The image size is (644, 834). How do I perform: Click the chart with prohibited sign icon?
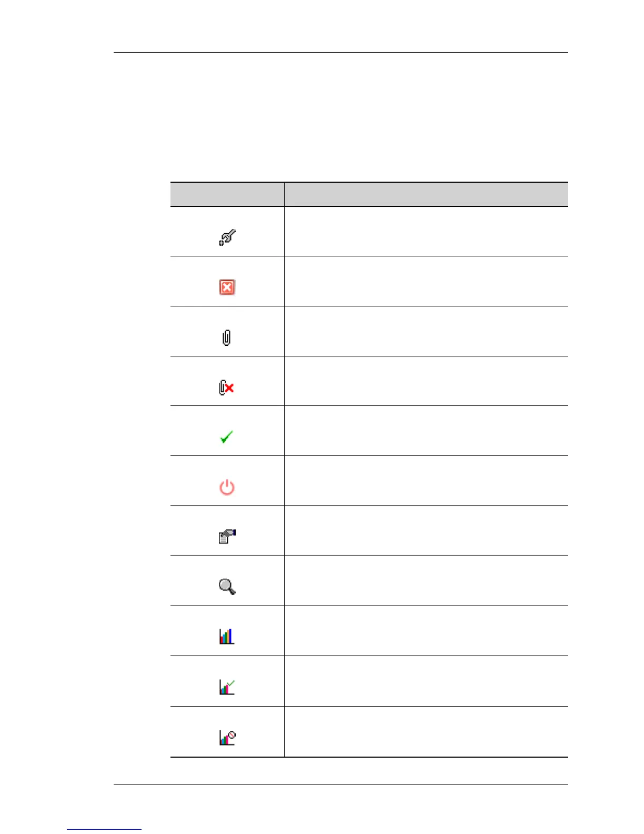coord(227,737)
